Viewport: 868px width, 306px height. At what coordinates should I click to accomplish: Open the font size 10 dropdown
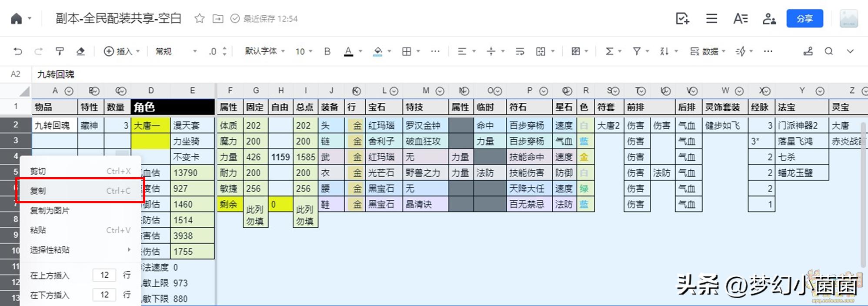(x=304, y=51)
